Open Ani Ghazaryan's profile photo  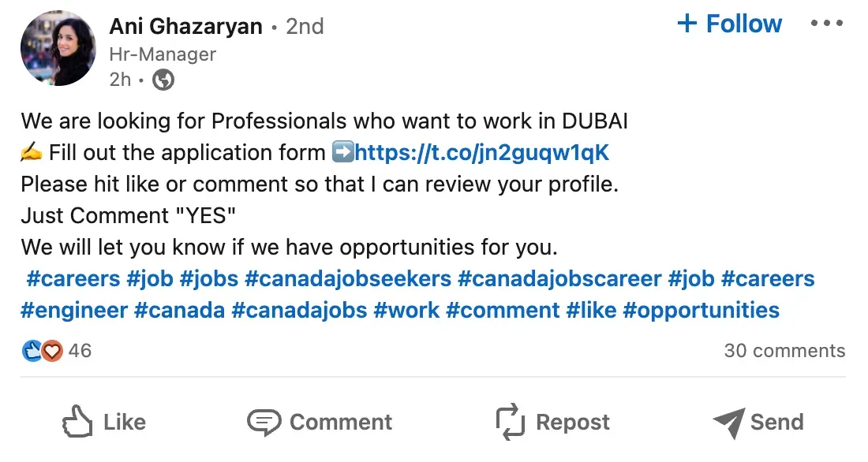58,49
